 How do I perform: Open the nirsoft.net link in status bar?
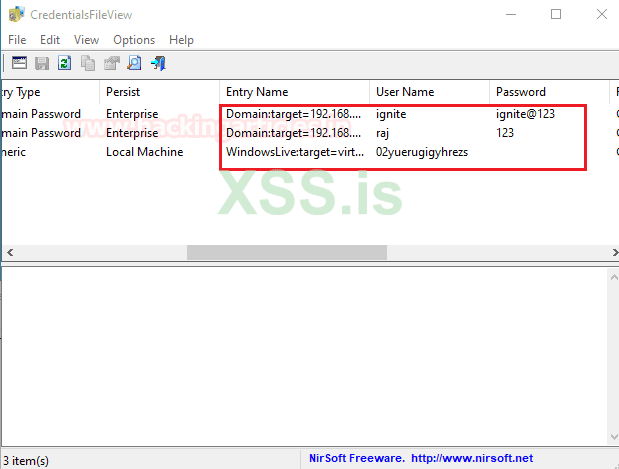(x=472, y=458)
